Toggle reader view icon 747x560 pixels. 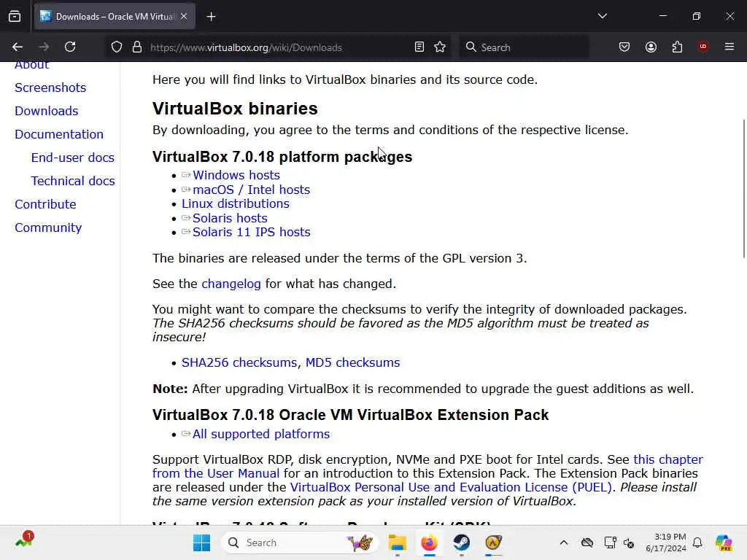click(x=419, y=47)
